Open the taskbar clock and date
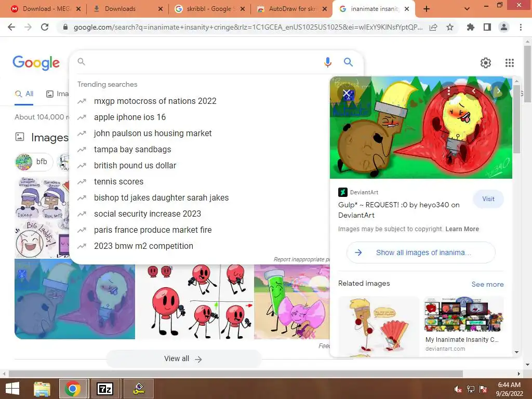 coord(509,389)
